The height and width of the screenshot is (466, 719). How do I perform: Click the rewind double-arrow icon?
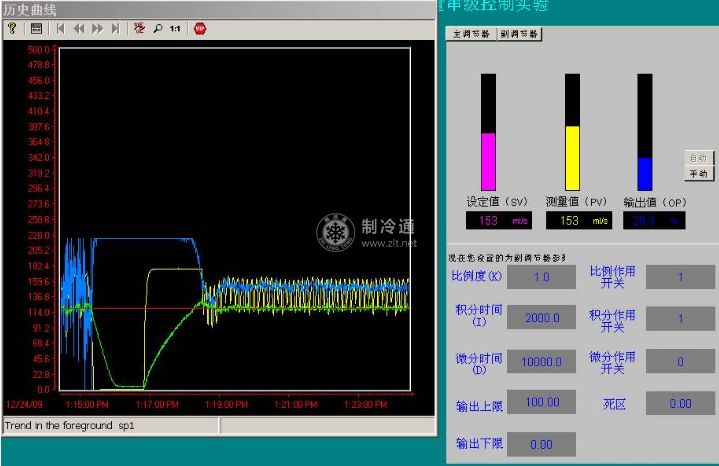coord(79,29)
